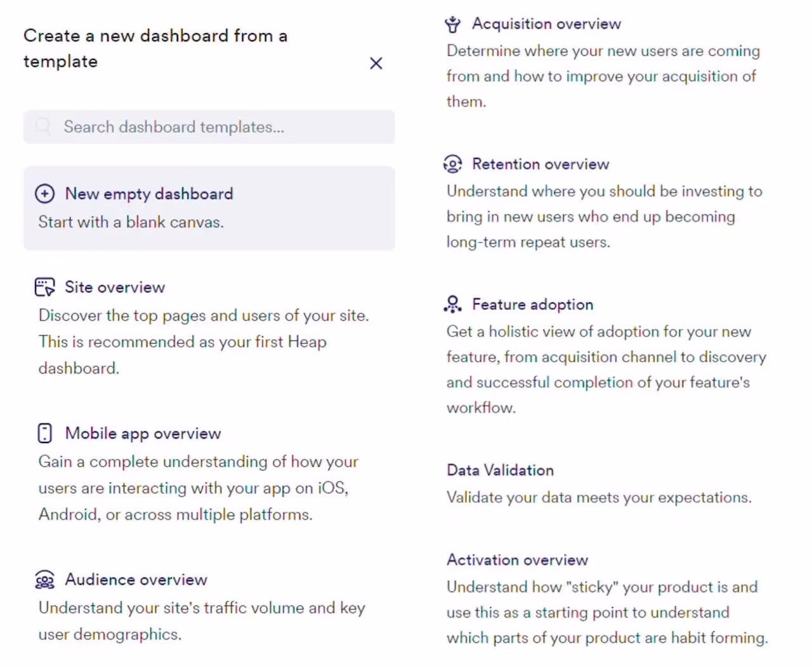
Task: Choose the Site overview template title
Action: pyautogui.click(x=115, y=287)
